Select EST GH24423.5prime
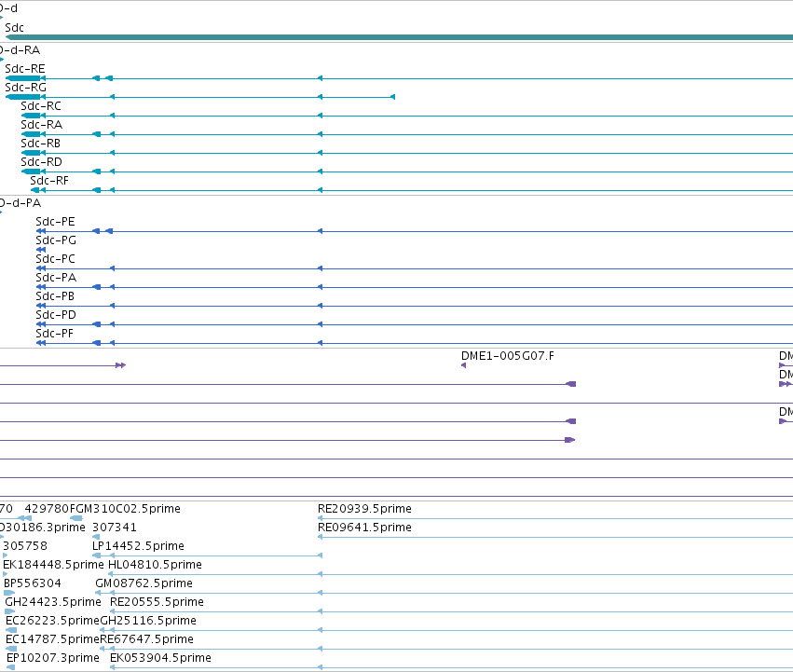Image resolution: width=793 pixels, height=672 pixels. [x=53, y=602]
